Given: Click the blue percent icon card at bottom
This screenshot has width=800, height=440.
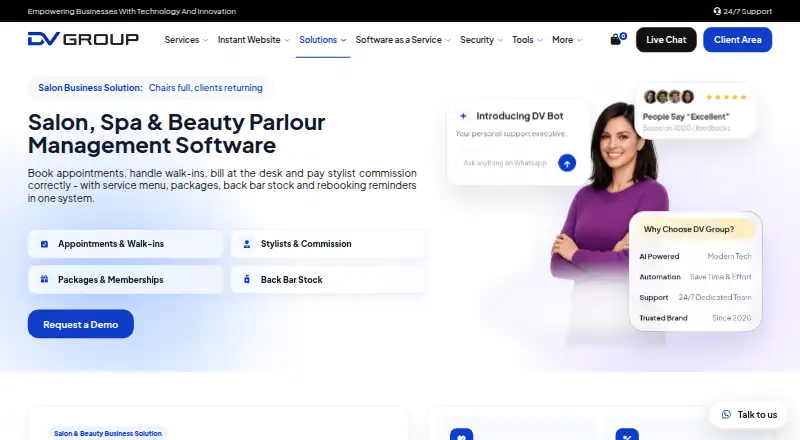Looking at the screenshot, I should 627,434.
